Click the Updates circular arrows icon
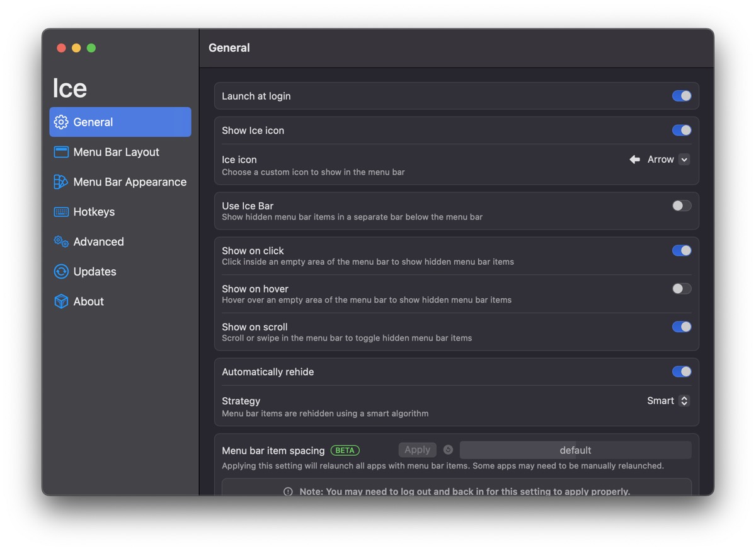The image size is (756, 551). point(61,272)
